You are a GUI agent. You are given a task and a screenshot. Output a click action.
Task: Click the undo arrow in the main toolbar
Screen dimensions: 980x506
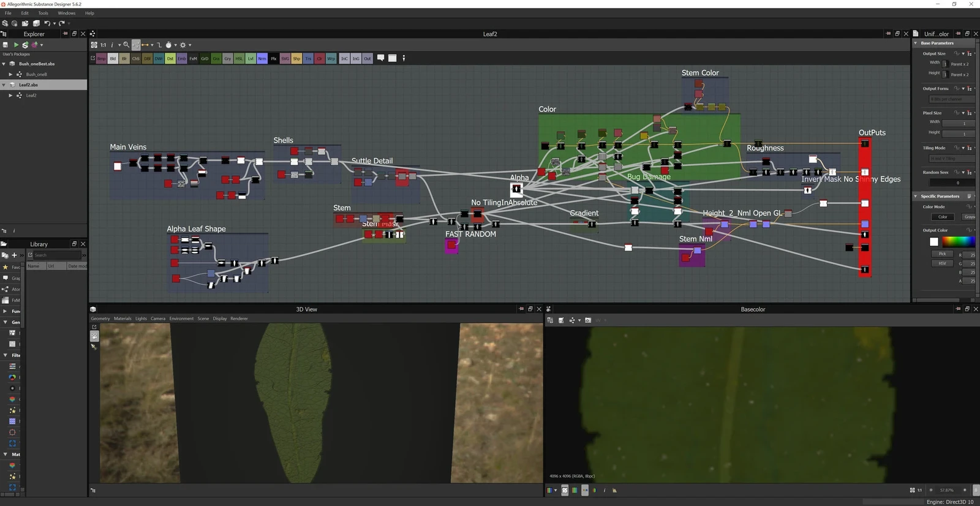(x=47, y=23)
